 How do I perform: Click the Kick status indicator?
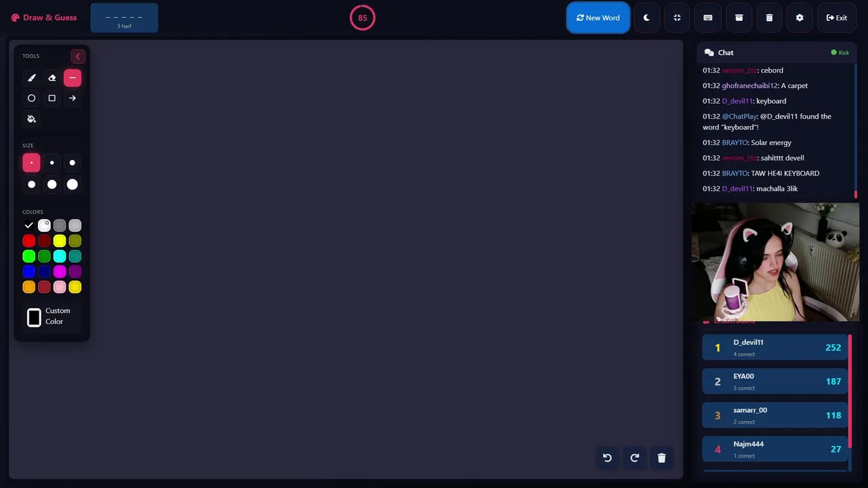click(x=840, y=52)
